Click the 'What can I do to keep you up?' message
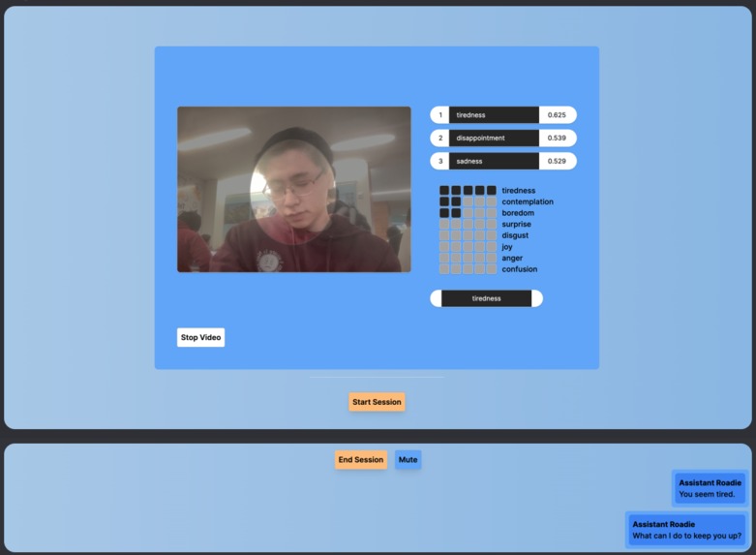Screen dimensions: 756x555 (686, 530)
